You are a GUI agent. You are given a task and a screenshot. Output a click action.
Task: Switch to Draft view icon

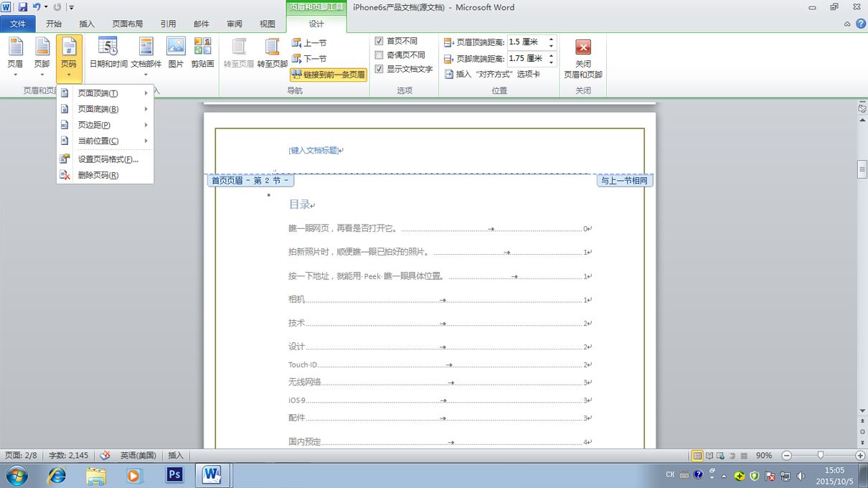tap(744, 456)
